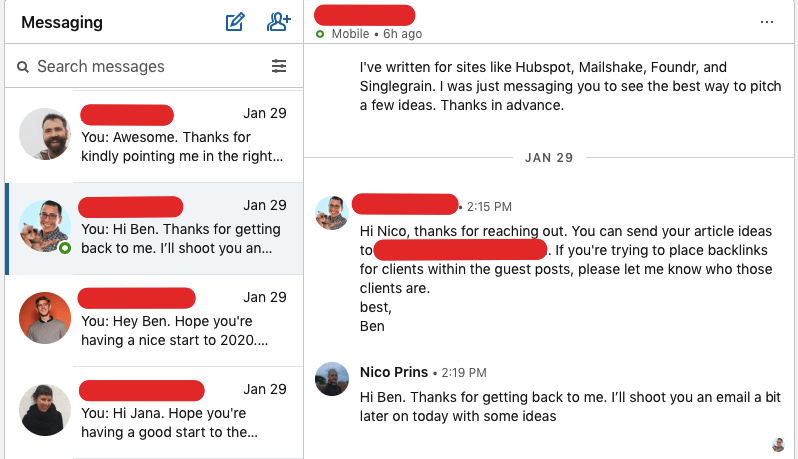Click Nico Prins' profile photo in chat
The height and width of the screenshot is (459, 798).
pyautogui.click(x=331, y=378)
